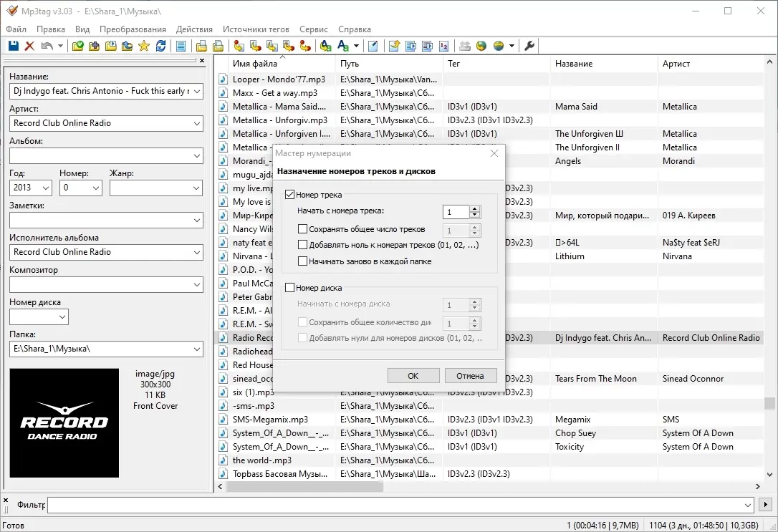Check the 'Номер диска' checkbox
The height and width of the screenshot is (532, 778).
[290, 288]
